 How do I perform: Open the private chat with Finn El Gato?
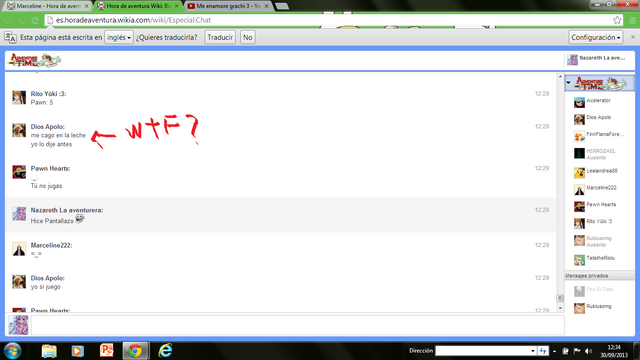(599, 291)
